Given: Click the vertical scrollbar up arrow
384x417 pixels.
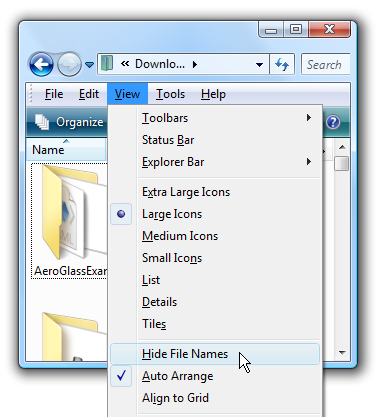Looking at the screenshot, I should [342, 147].
